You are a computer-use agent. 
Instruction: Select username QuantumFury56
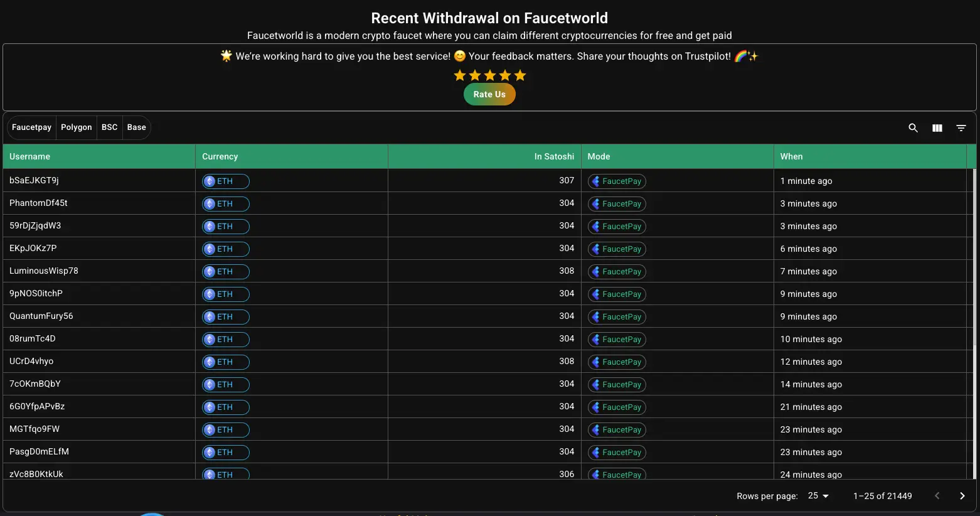[x=41, y=316]
